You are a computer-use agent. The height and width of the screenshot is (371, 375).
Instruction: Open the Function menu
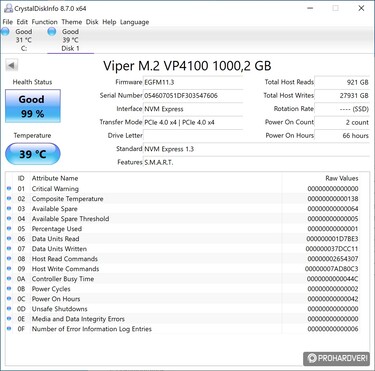point(44,22)
